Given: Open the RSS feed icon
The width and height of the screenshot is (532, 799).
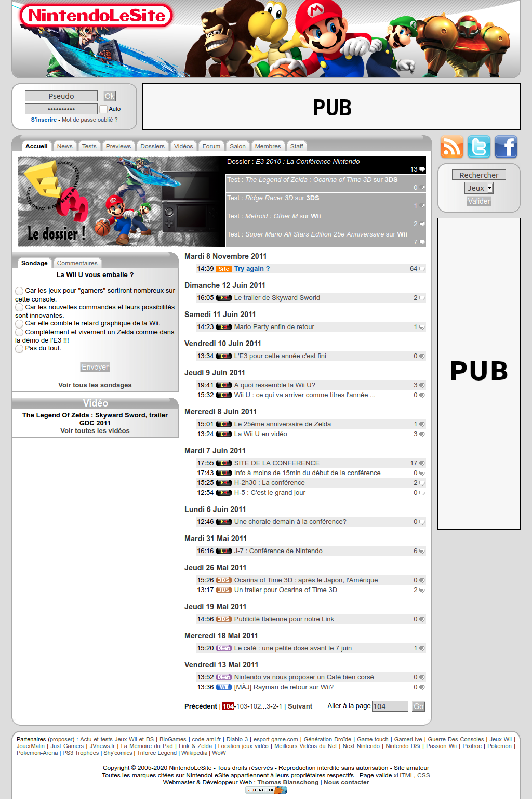Looking at the screenshot, I should point(452,147).
